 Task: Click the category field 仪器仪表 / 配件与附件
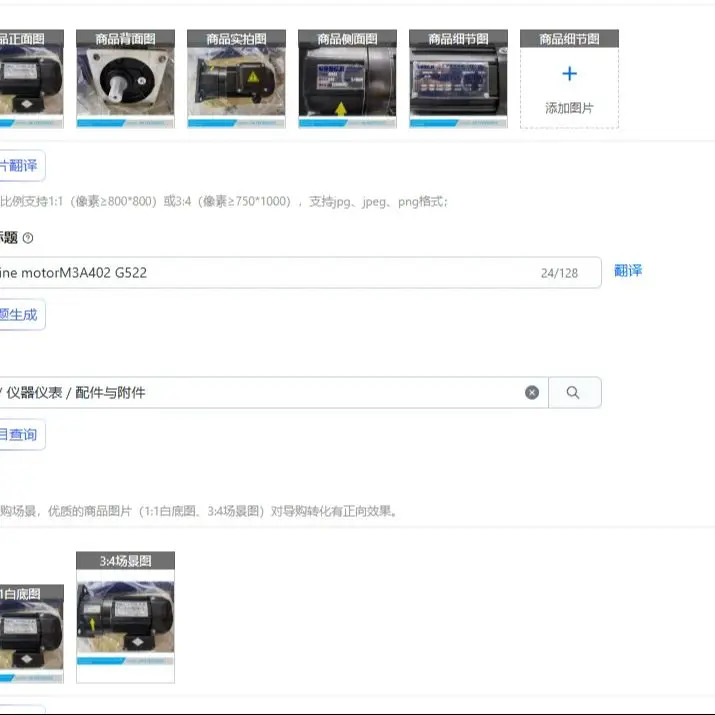pyautogui.click(x=274, y=392)
